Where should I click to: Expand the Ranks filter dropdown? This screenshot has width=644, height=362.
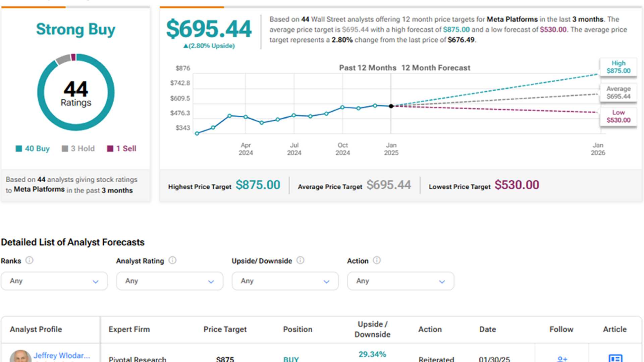coord(54,281)
